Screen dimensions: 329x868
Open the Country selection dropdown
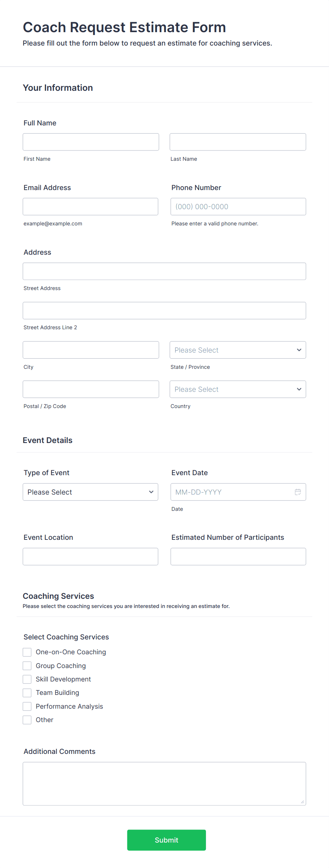[237, 389]
